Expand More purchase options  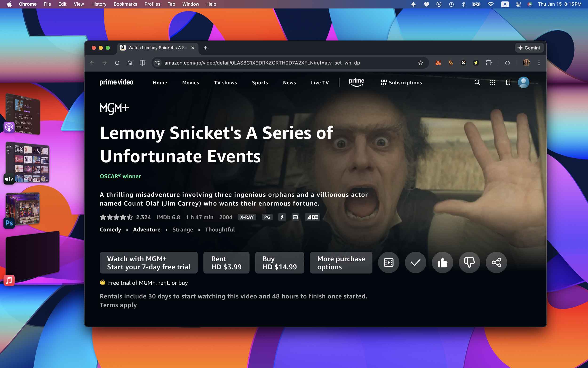tap(341, 263)
